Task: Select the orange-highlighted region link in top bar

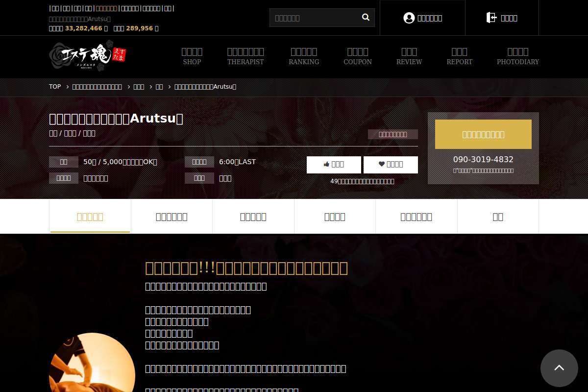Action: tap(106, 8)
